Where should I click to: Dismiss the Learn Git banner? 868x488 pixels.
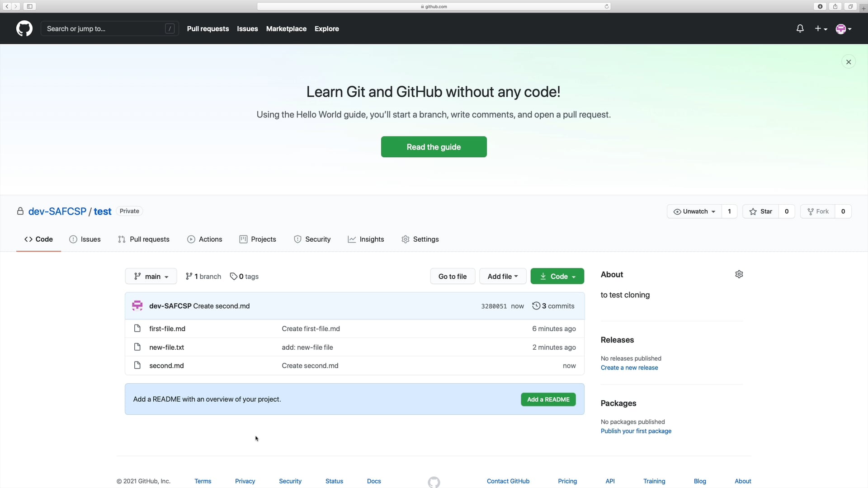(x=849, y=62)
